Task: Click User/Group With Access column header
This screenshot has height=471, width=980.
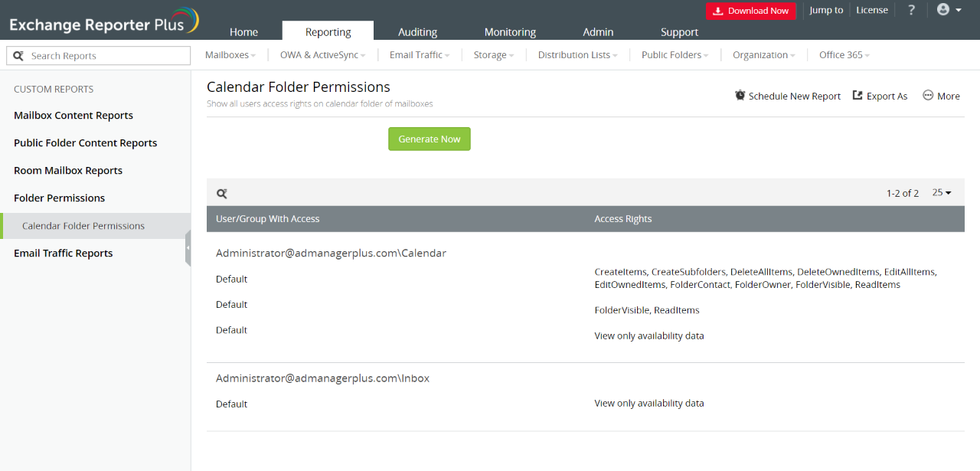Action: [x=268, y=218]
